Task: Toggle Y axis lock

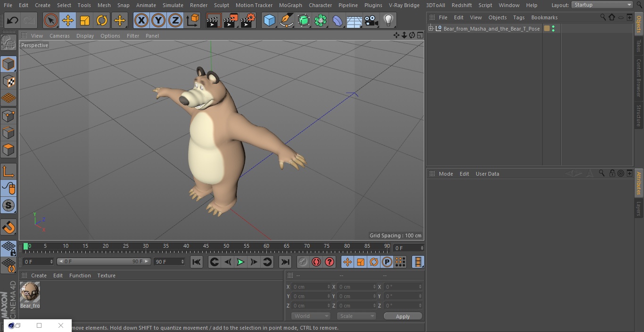Action: coord(158,20)
